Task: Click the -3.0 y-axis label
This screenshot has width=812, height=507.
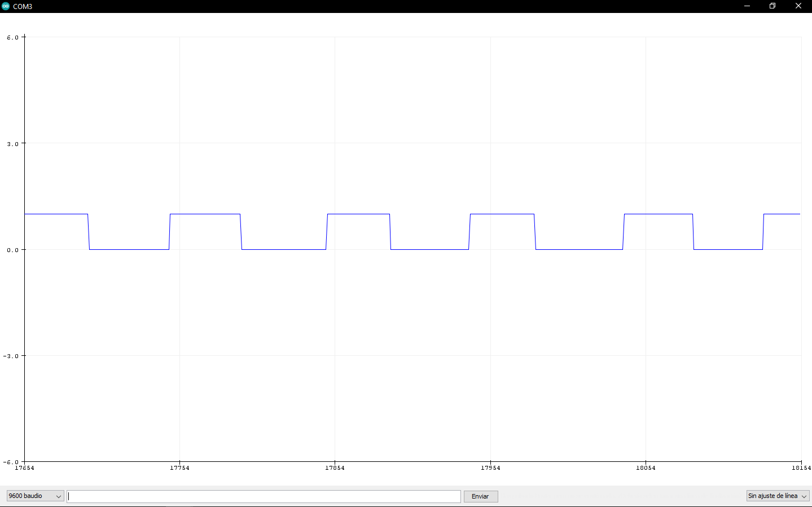Action: click(11, 356)
